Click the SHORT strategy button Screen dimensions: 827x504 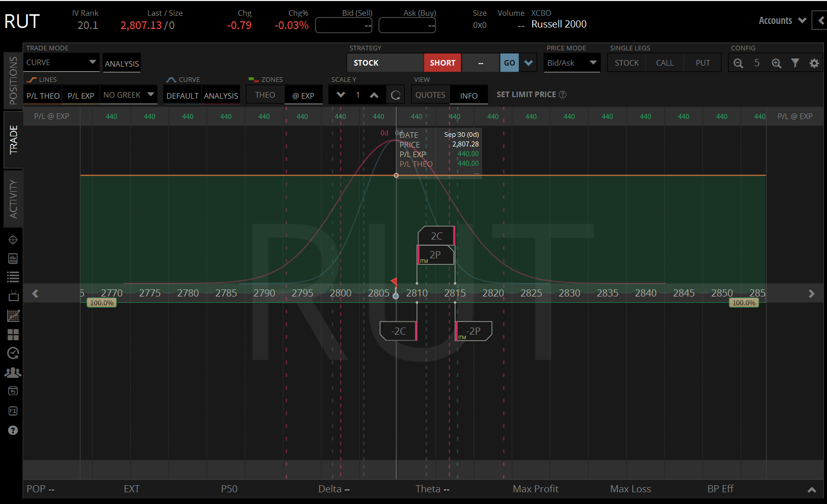442,63
